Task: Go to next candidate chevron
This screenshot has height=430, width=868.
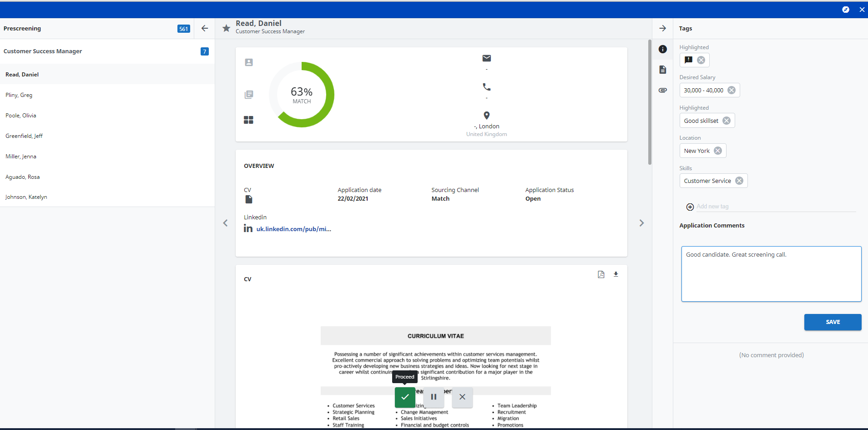Action: click(641, 223)
